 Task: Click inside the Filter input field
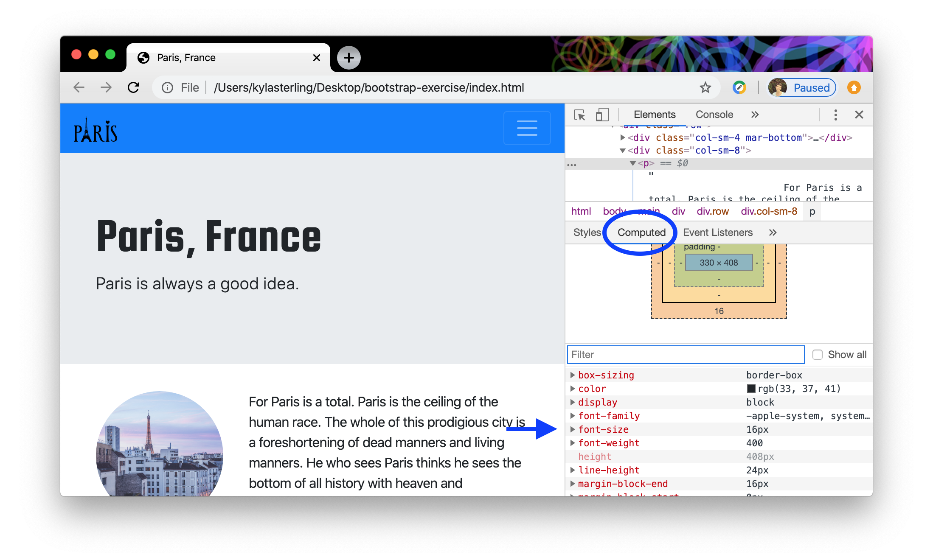pos(685,354)
